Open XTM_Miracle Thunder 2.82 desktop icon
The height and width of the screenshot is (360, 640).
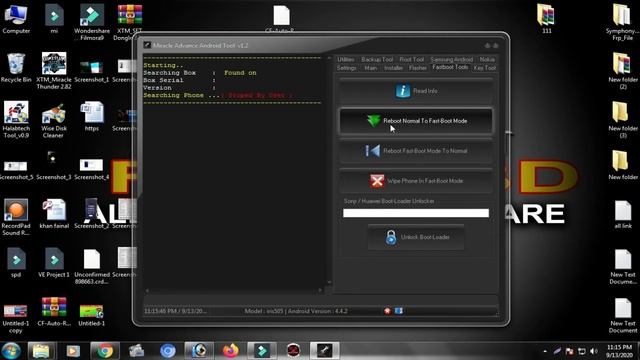point(54,71)
